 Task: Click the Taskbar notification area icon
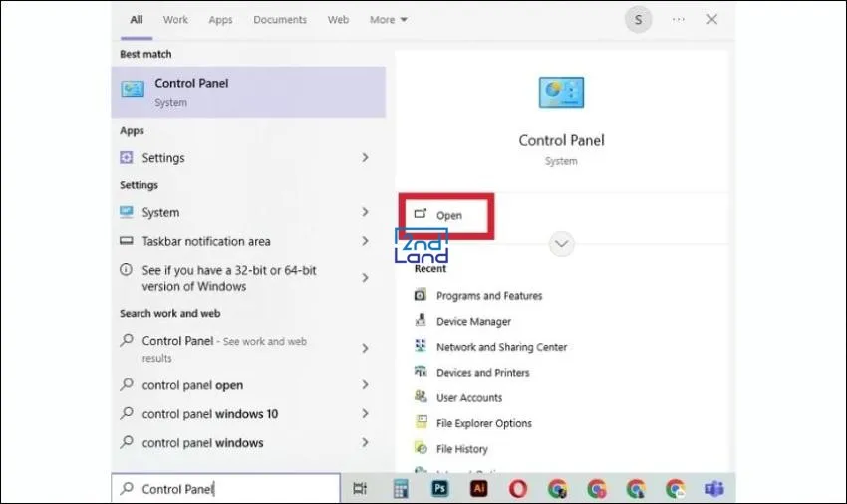tap(126, 240)
